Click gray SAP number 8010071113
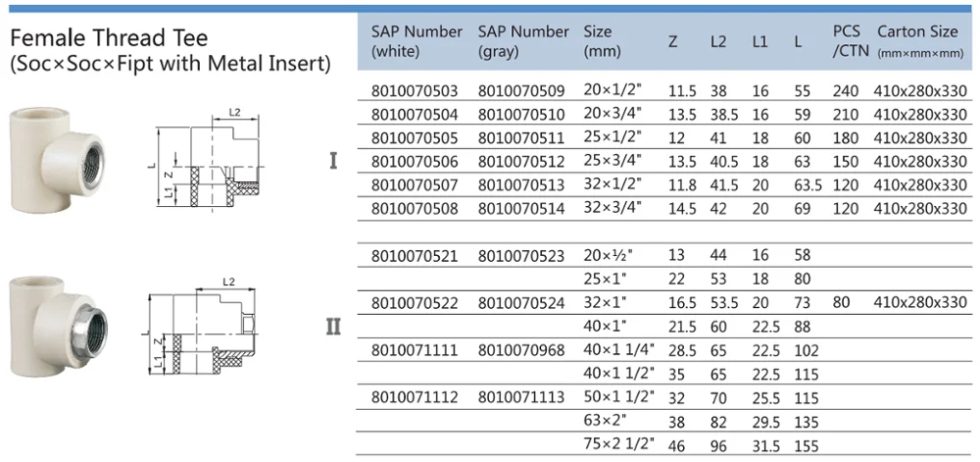The height and width of the screenshot is (462, 980). click(x=521, y=396)
